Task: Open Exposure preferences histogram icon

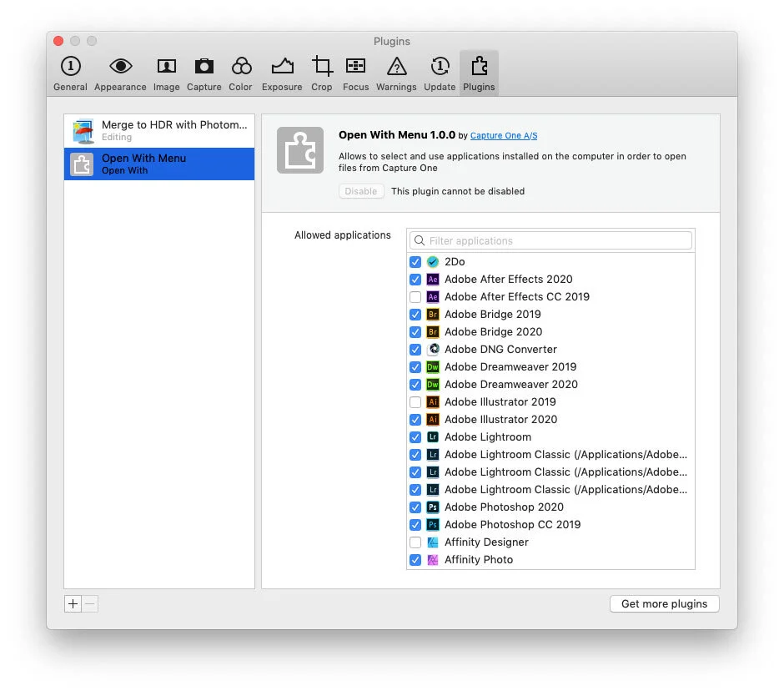Action: pos(282,66)
